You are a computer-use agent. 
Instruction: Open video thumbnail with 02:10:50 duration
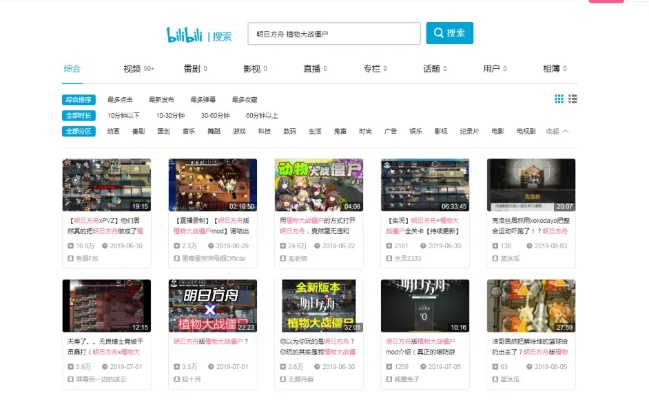click(213, 185)
